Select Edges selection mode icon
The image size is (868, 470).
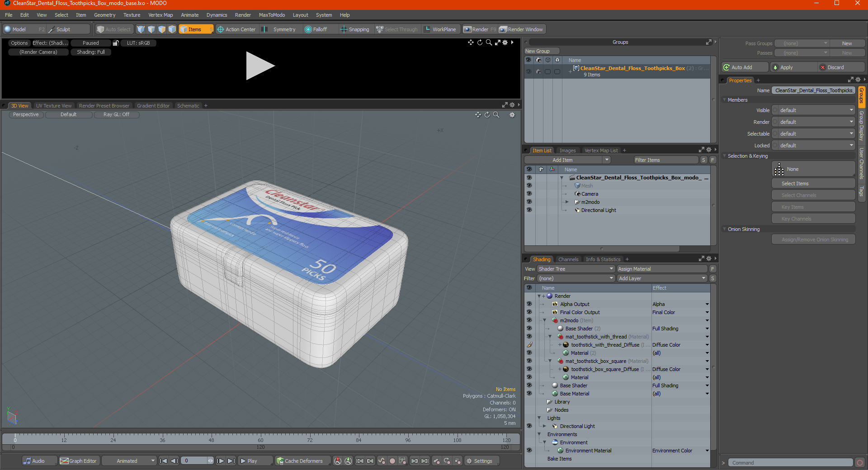pos(151,29)
